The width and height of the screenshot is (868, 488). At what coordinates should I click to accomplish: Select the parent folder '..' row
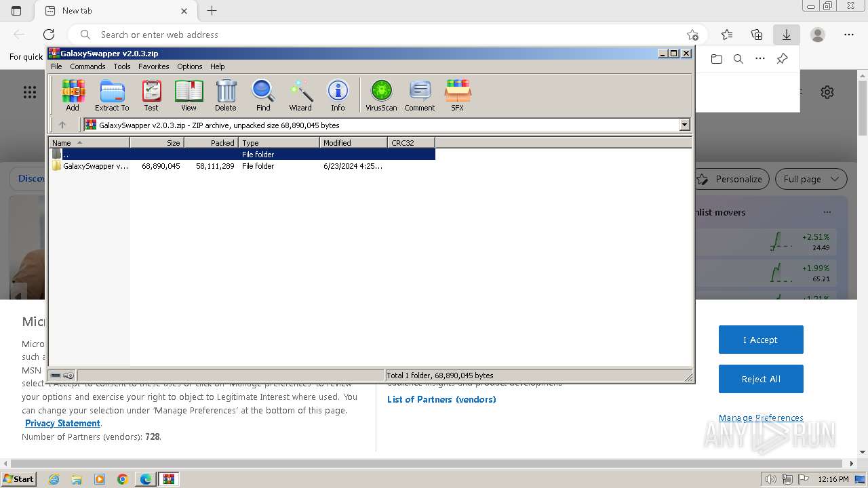click(x=242, y=155)
